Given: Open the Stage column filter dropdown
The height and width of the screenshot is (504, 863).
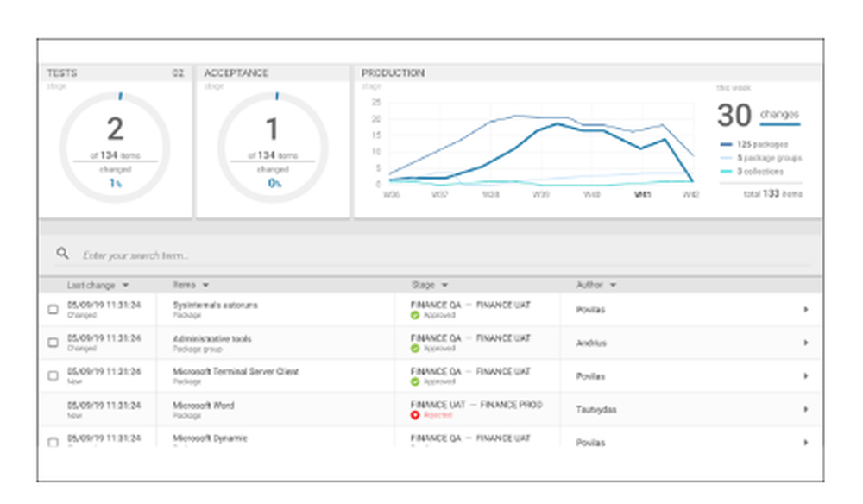Looking at the screenshot, I should (x=444, y=285).
